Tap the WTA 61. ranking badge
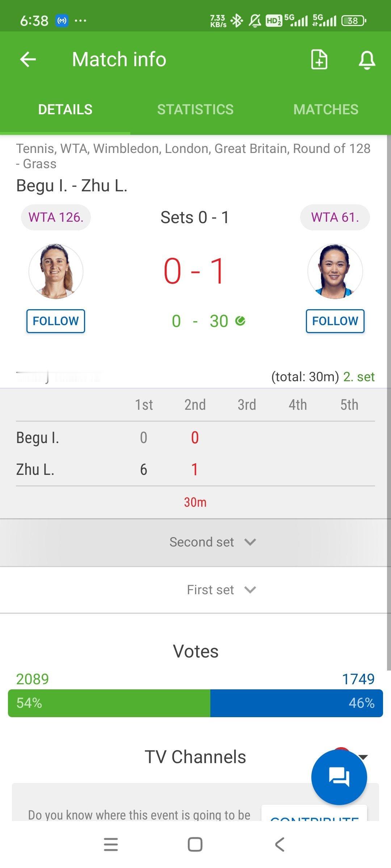 pyautogui.click(x=335, y=217)
